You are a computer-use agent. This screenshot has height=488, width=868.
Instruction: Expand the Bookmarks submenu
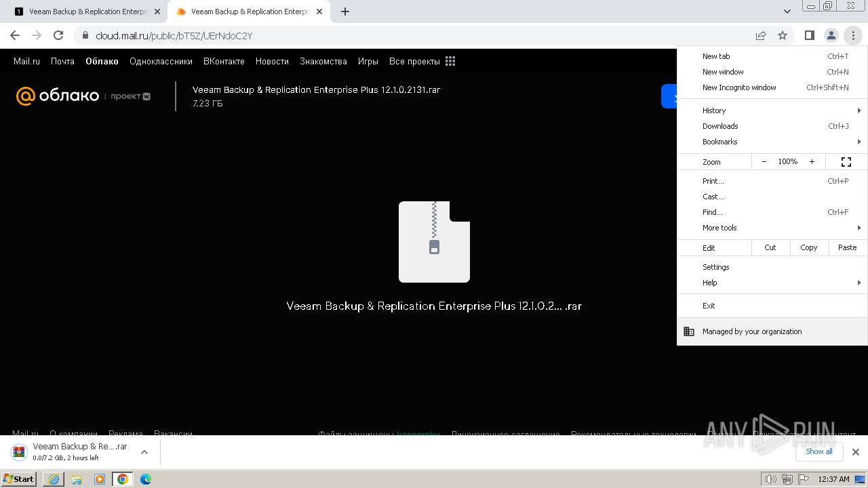tap(772, 142)
